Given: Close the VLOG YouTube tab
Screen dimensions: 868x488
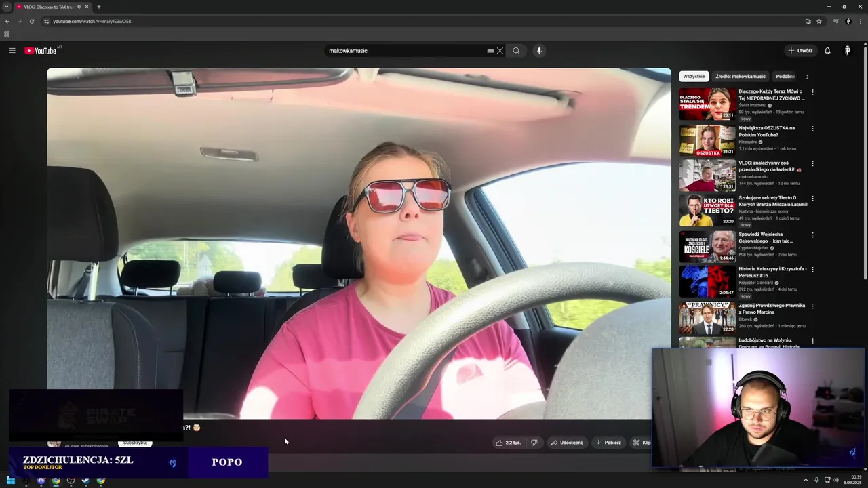Looking at the screenshot, I should pos(87,7).
